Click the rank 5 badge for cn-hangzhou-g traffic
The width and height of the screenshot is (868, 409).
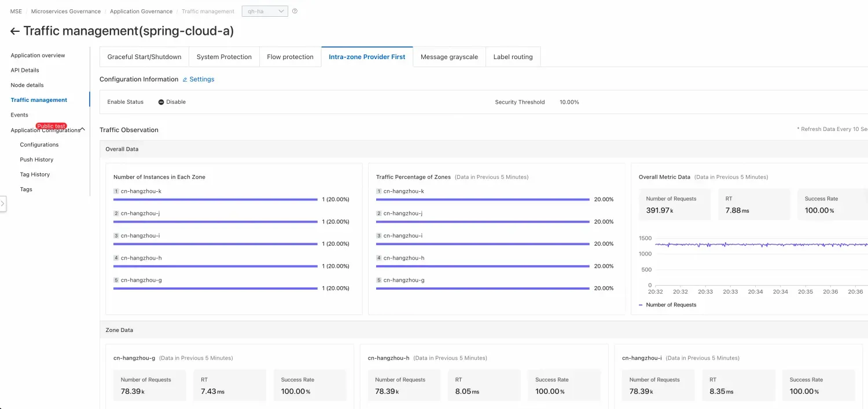tap(379, 280)
